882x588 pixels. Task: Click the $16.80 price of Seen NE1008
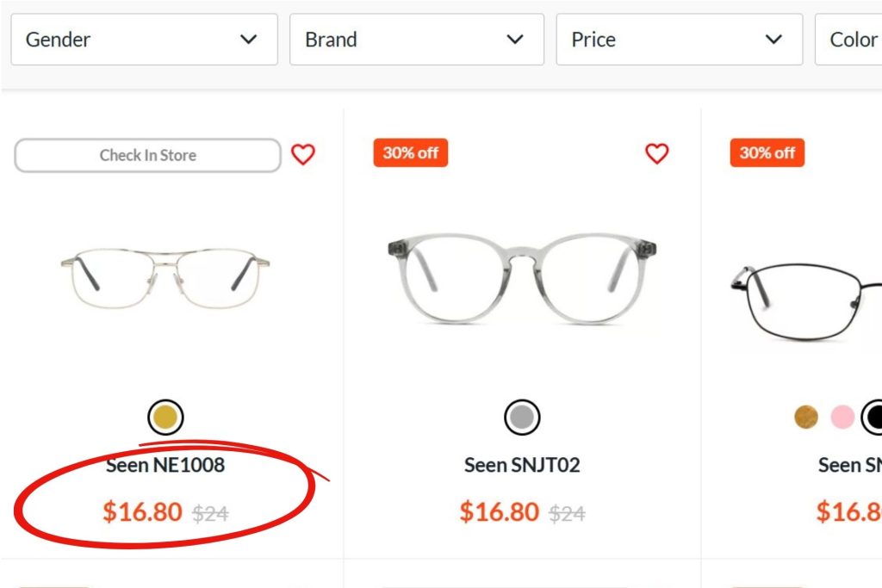pyautogui.click(x=140, y=512)
